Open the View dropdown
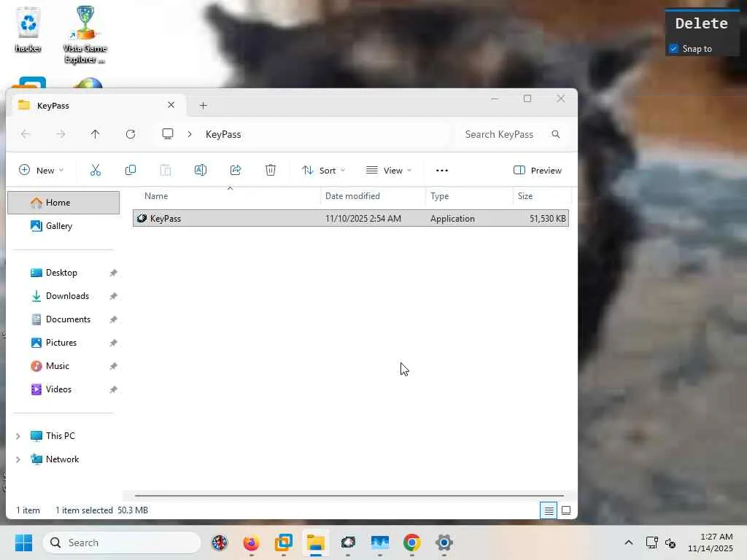Viewport: 747px width, 560px height. tap(388, 171)
